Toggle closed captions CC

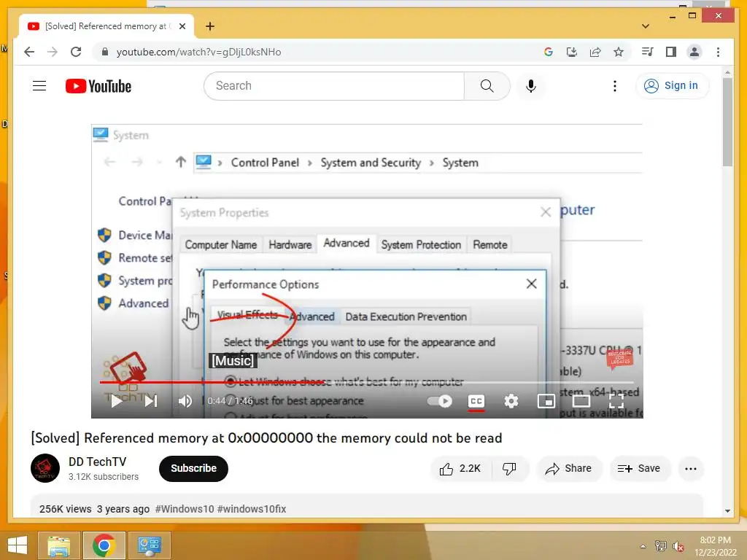coord(476,401)
